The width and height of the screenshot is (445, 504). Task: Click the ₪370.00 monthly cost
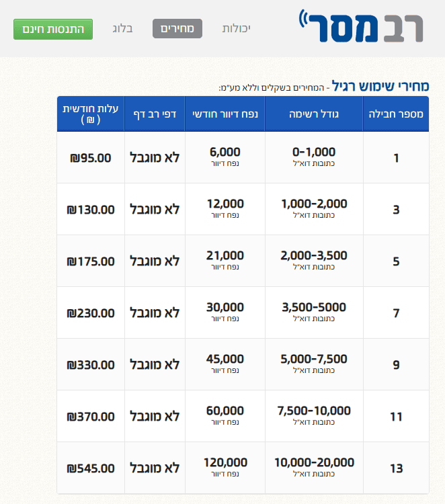pos(91,417)
